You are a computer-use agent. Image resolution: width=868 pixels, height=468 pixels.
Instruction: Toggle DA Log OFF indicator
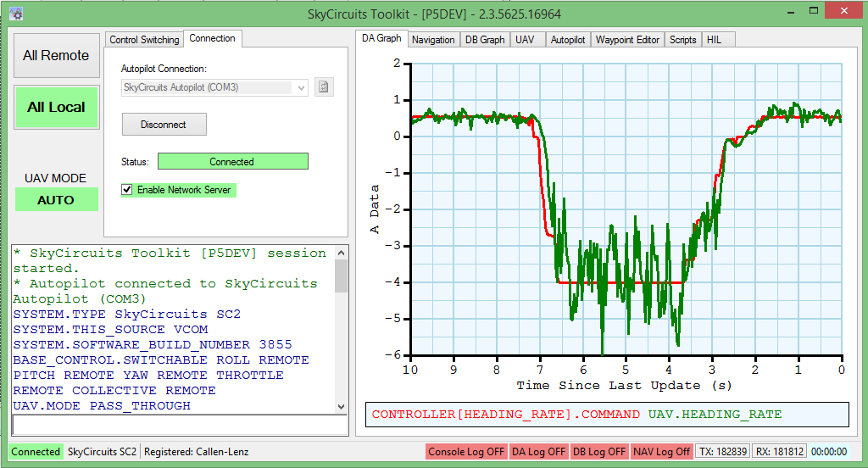click(538, 452)
